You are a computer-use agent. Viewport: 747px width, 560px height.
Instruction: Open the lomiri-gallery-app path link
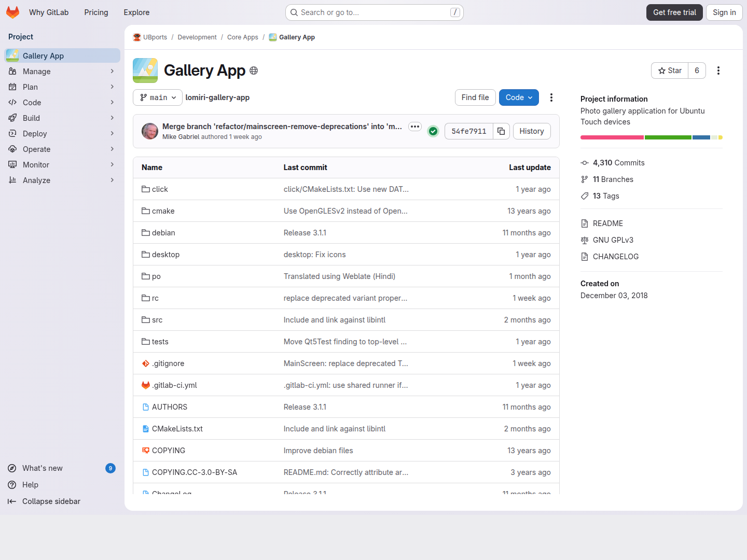[217, 97]
